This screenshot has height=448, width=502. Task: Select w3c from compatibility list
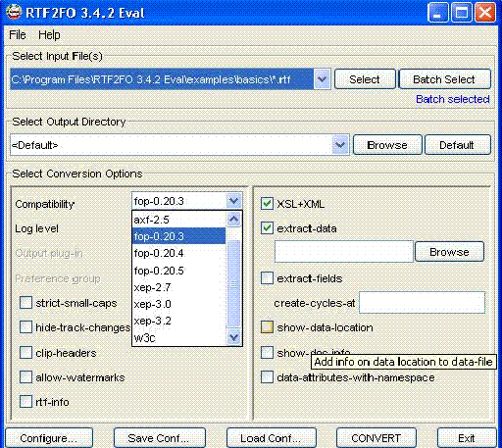point(179,337)
